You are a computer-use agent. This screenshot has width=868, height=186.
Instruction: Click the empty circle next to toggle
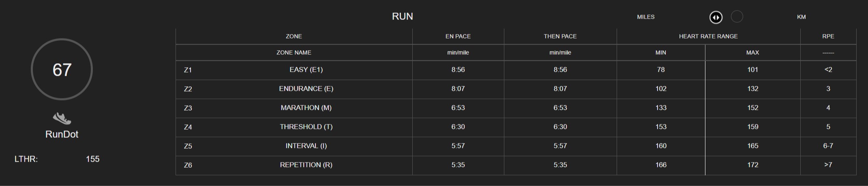(x=737, y=17)
